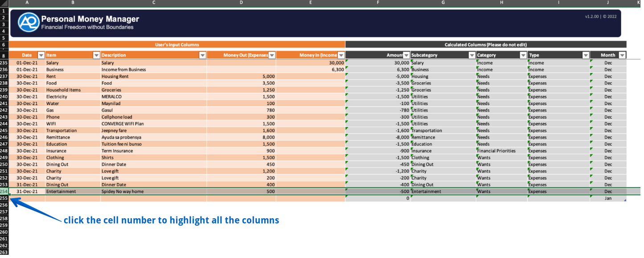Open Money Out (Expenses) filter arrow
The image size is (644, 258).
pos(272,55)
